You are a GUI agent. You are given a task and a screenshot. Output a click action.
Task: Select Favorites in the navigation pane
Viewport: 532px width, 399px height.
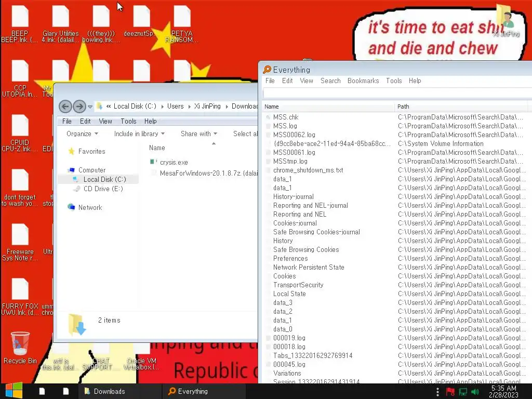point(91,151)
